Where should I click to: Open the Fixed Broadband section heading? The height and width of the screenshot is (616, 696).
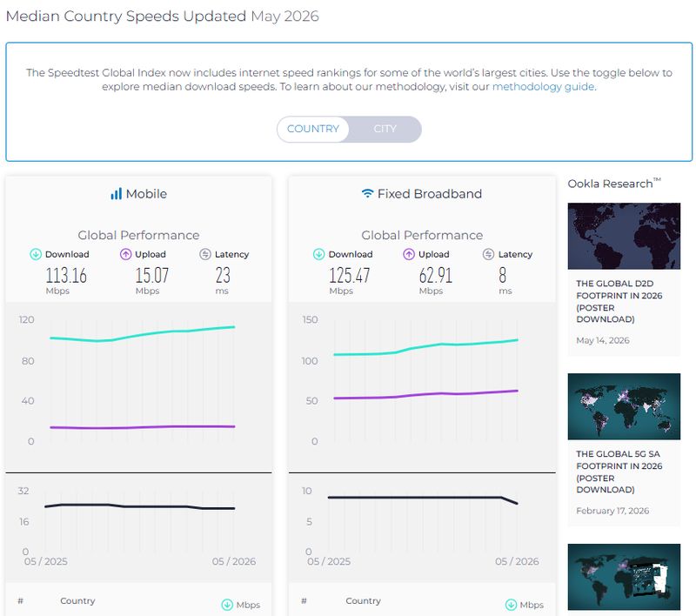(x=422, y=194)
